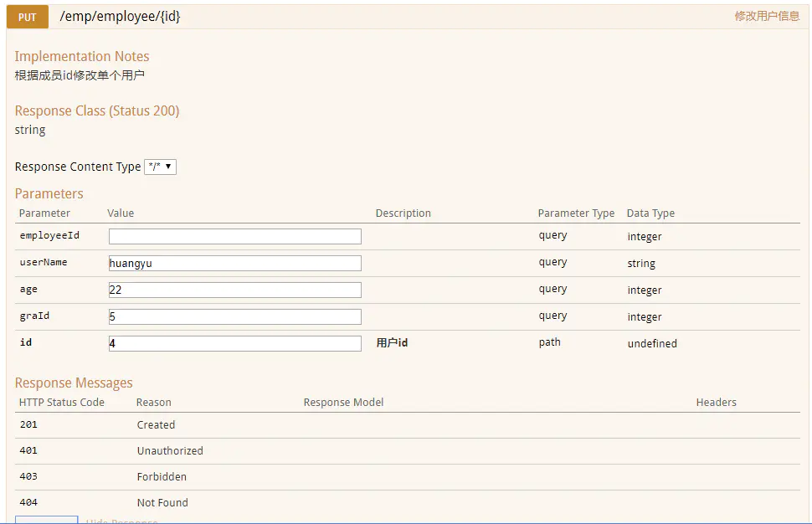Click the 根据成员id修改单个用户 note text

tap(80, 75)
